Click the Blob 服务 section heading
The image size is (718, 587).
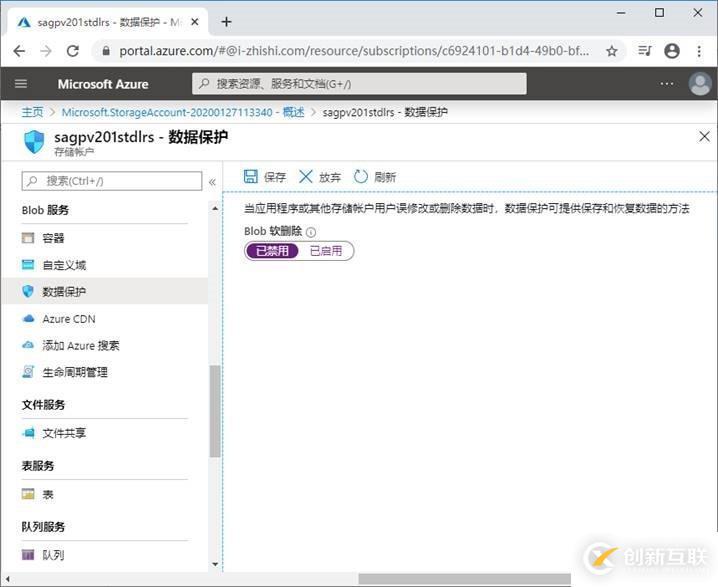[x=45, y=210]
